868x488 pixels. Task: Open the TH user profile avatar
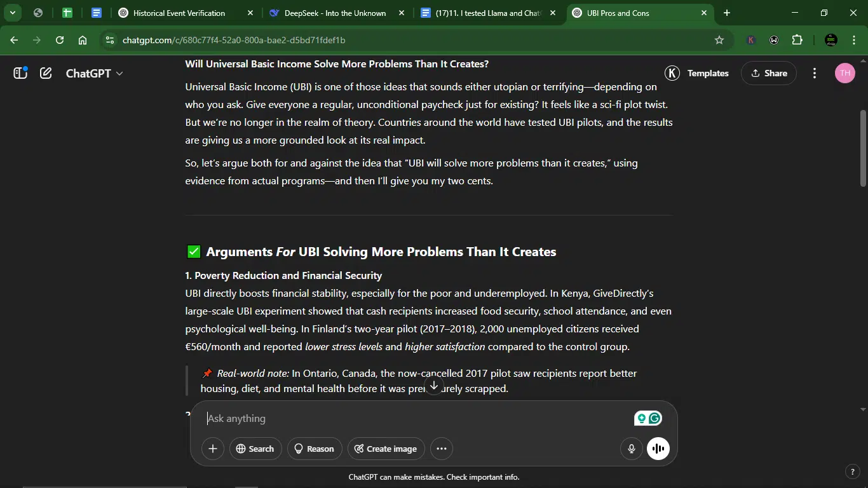click(x=844, y=73)
